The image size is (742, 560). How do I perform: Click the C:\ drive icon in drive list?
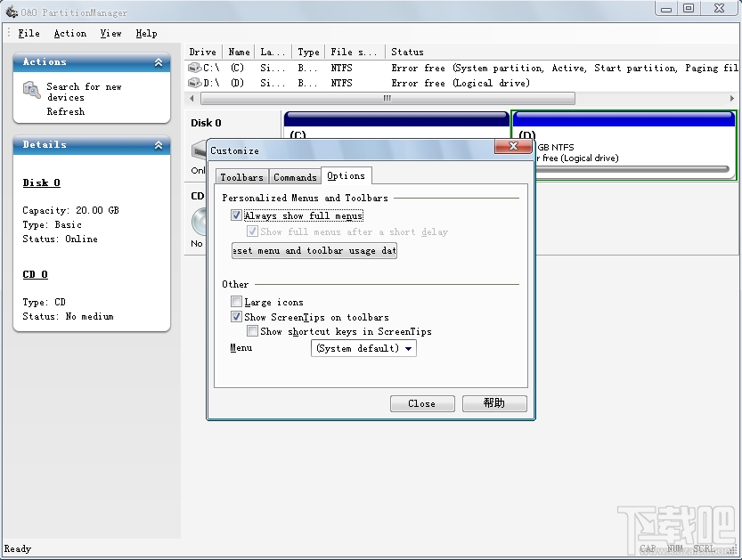[x=194, y=68]
